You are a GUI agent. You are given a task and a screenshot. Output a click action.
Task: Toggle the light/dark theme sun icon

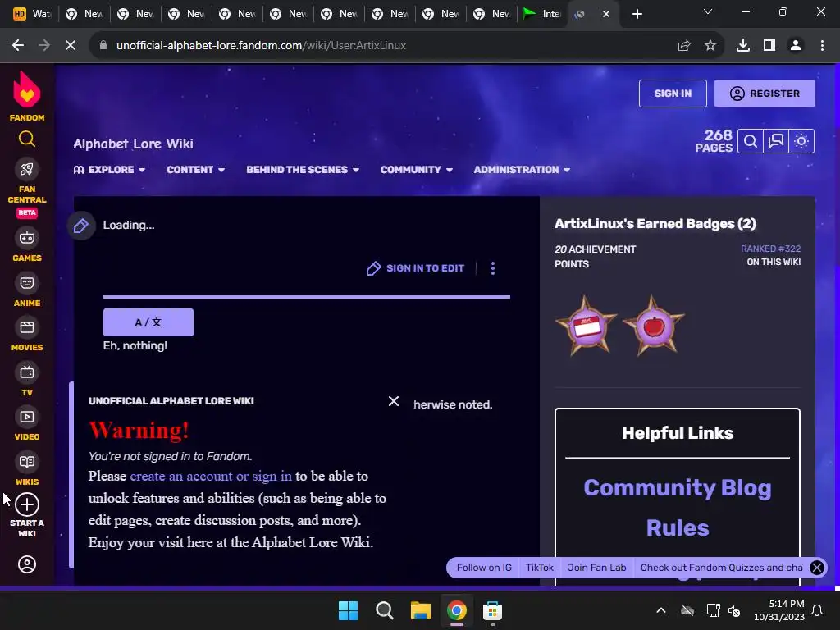point(801,141)
